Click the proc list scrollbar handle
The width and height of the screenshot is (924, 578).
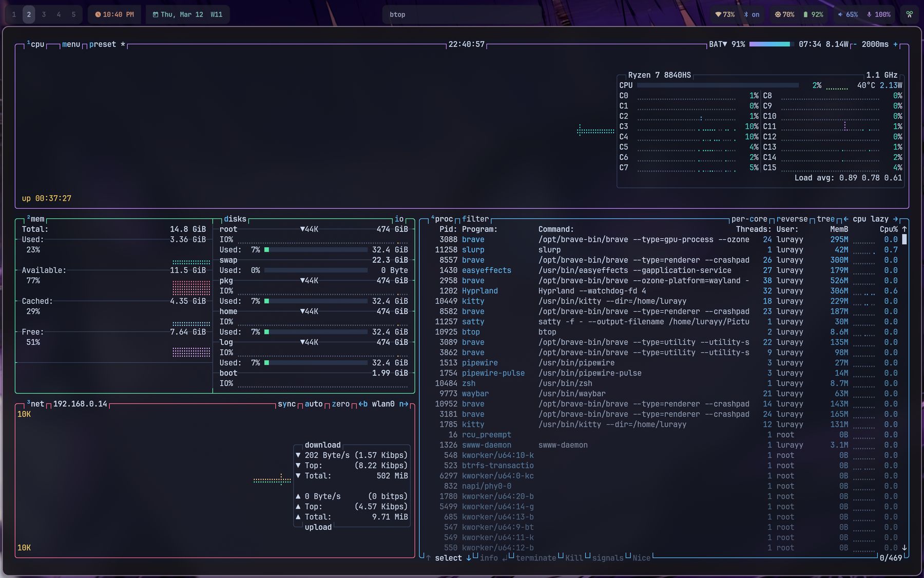click(x=904, y=239)
